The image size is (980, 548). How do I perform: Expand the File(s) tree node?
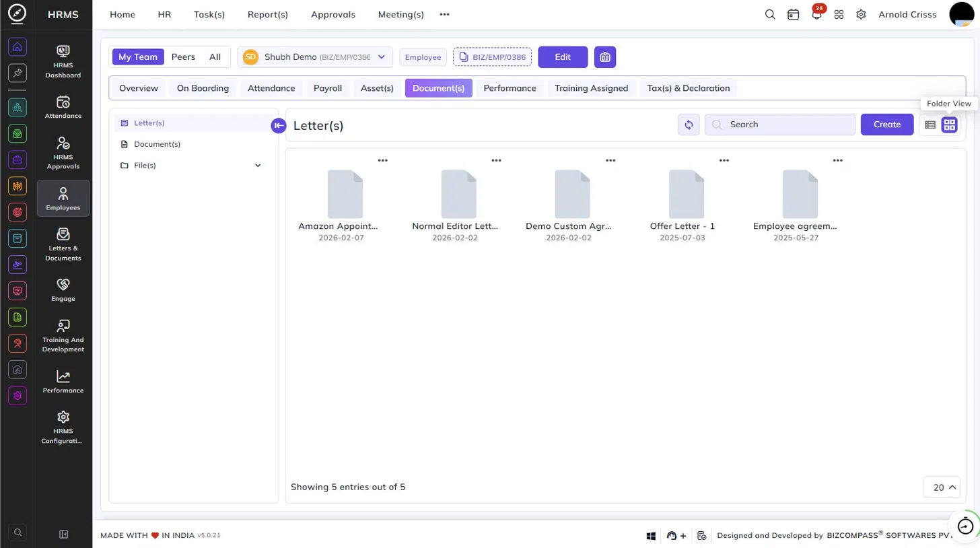coord(258,166)
